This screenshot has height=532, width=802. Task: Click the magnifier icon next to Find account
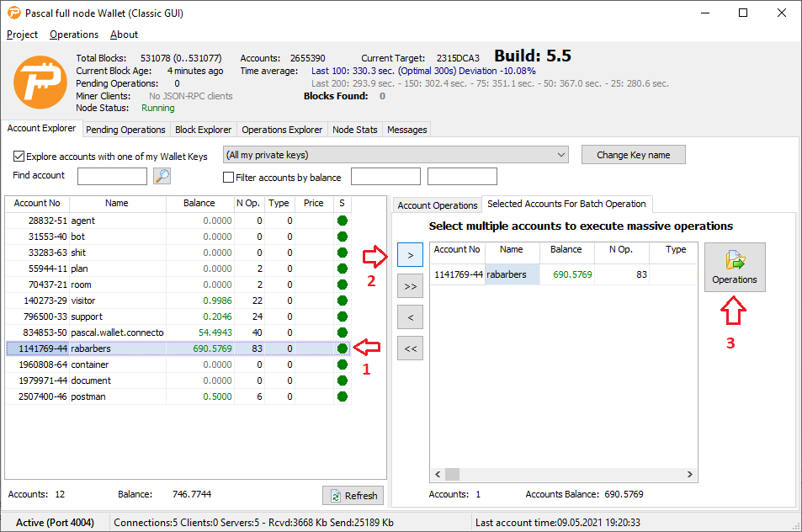pos(162,176)
